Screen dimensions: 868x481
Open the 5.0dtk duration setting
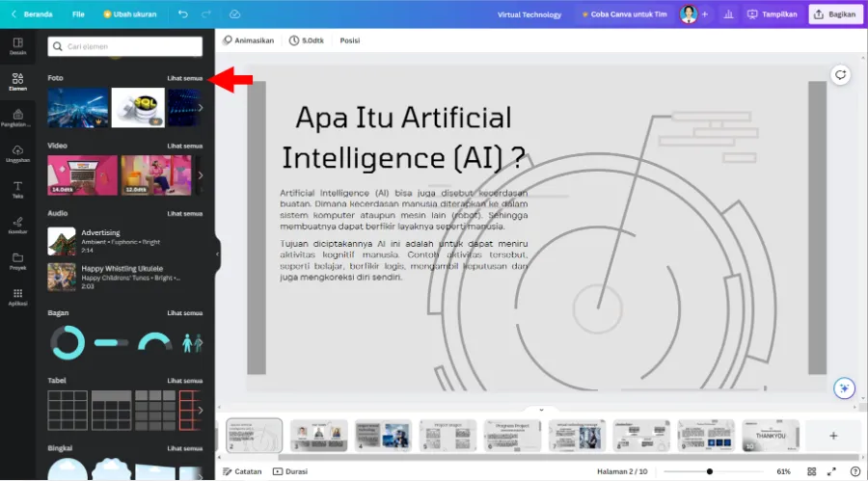pos(307,40)
